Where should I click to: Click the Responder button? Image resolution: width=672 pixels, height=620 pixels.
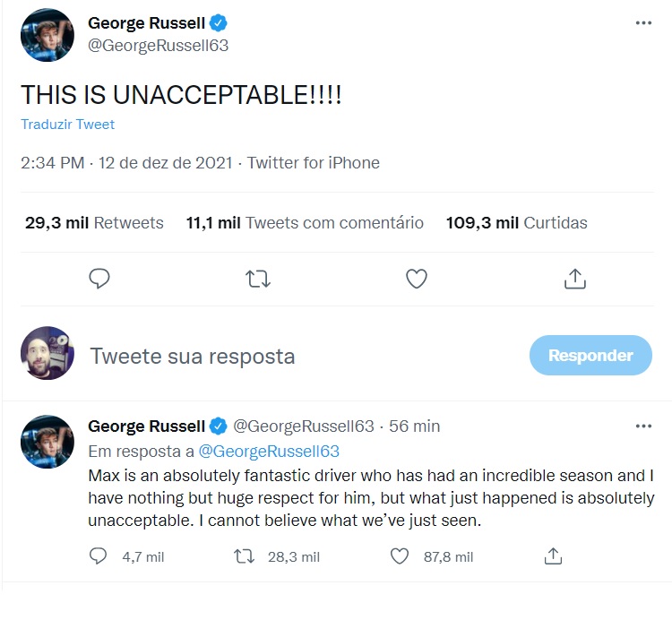coord(590,355)
